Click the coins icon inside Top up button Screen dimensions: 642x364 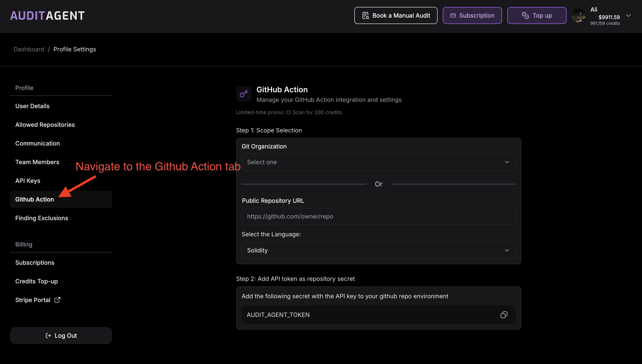tap(525, 15)
